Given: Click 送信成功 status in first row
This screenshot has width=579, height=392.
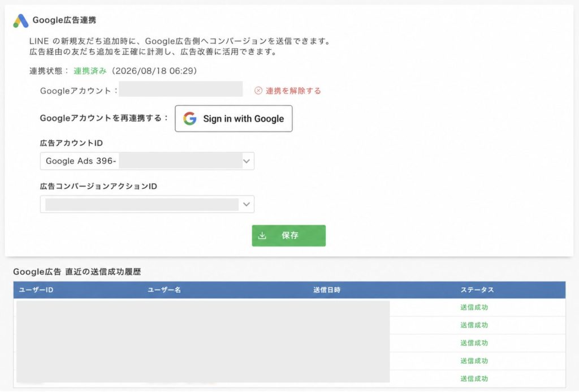Looking at the screenshot, I should click(x=474, y=307).
